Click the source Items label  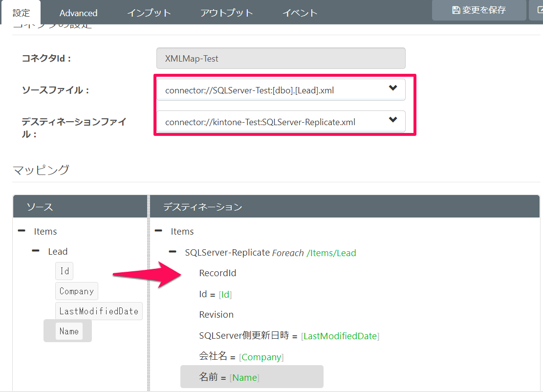coord(45,231)
